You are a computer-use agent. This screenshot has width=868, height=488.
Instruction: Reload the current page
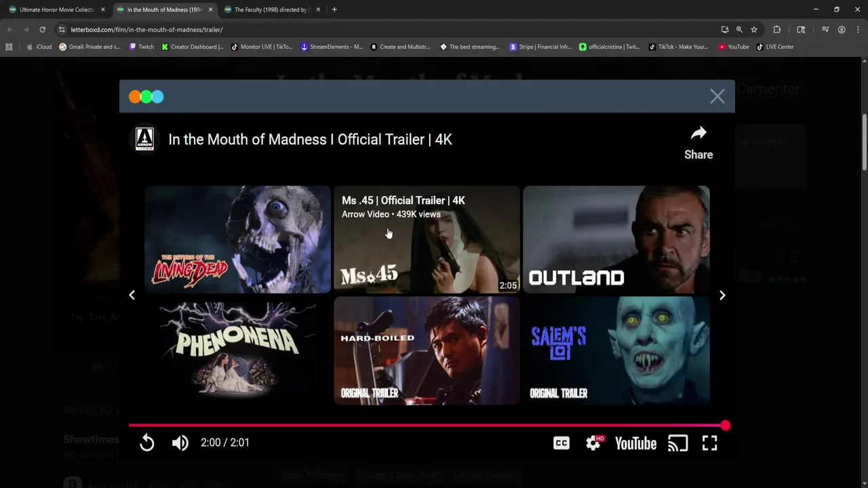[42, 30]
